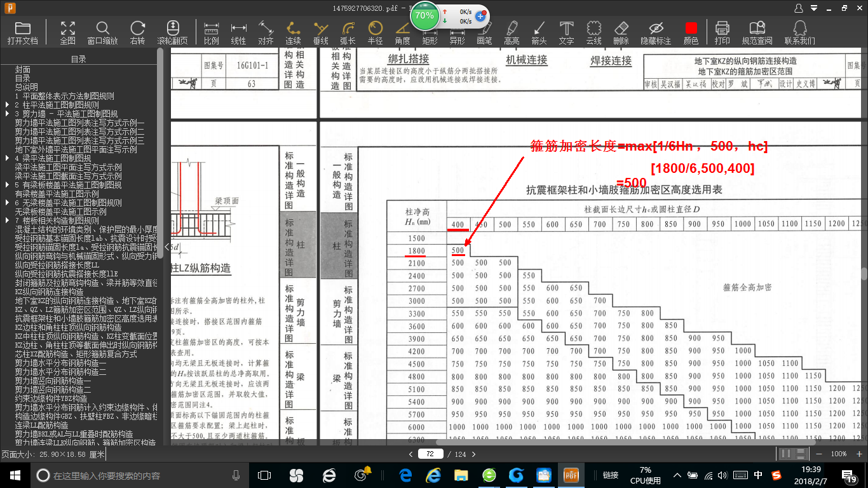Open Windows Start menu
Image resolution: width=868 pixels, height=488 pixels.
(15, 475)
